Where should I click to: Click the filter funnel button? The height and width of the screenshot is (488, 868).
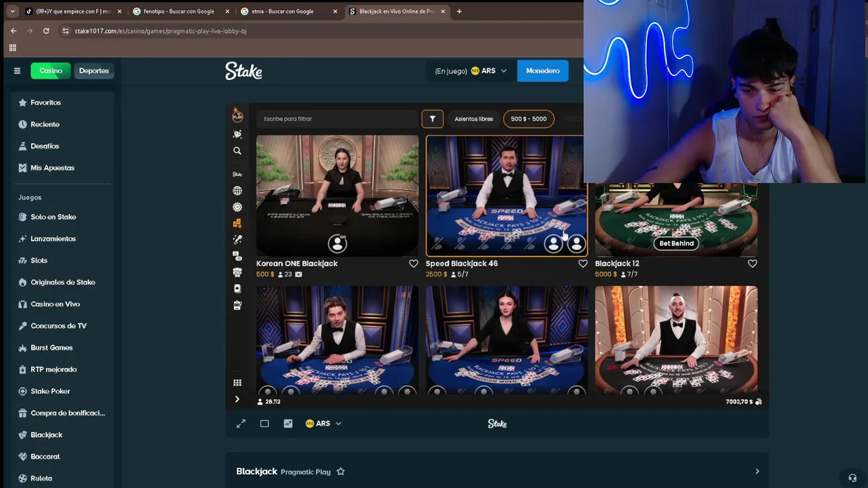point(432,119)
